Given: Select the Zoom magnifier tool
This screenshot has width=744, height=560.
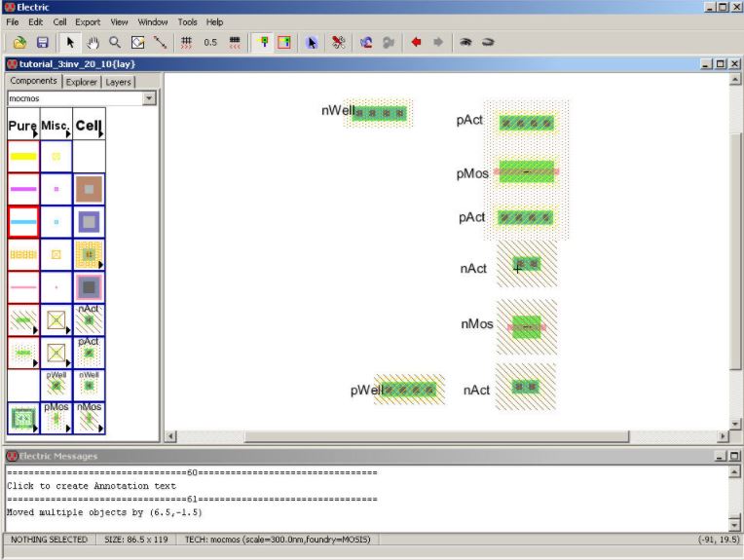Looking at the screenshot, I should point(115,43).
